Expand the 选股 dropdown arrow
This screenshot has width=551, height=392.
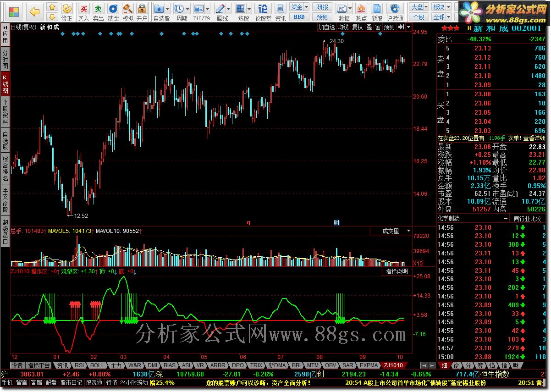coord(250,9)
